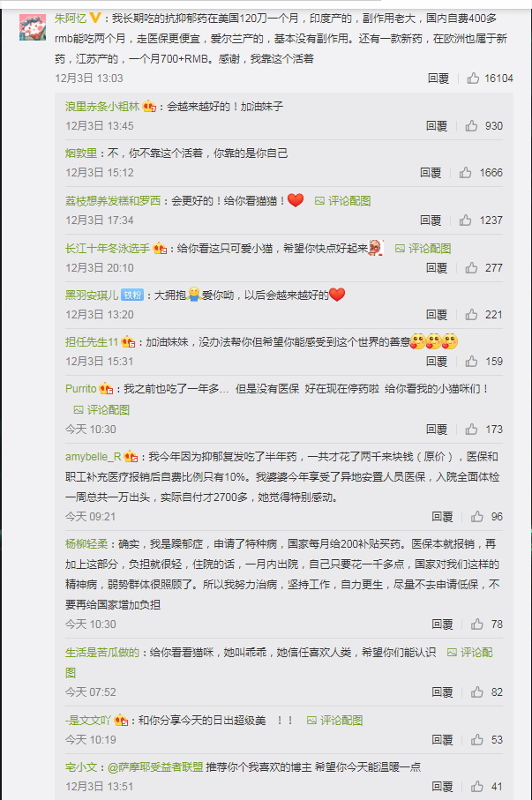Like 朱阿忆's top comment with 16104 likes

pos(473,79)
